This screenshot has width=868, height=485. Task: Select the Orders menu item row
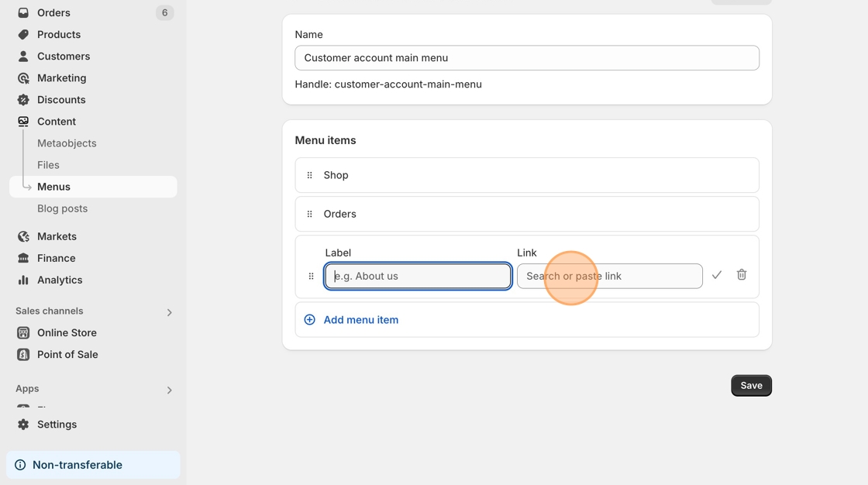click(x=527, y=214)
